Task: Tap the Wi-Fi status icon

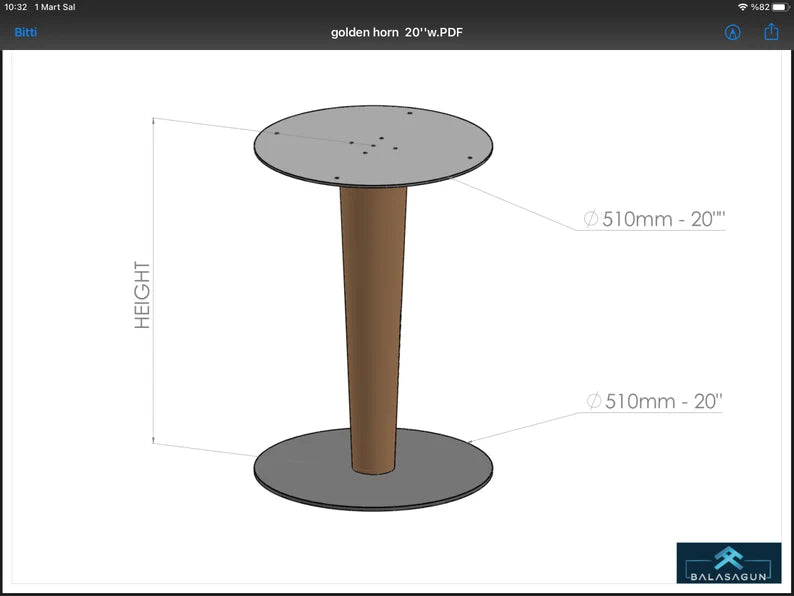Action: pos(742,7)
